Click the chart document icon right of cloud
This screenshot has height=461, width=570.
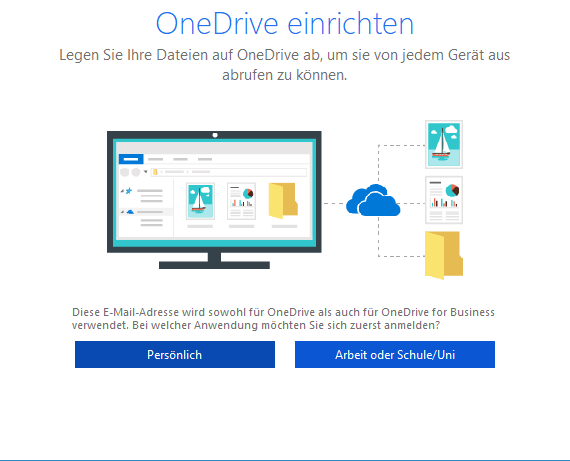(x=444, y=200)
